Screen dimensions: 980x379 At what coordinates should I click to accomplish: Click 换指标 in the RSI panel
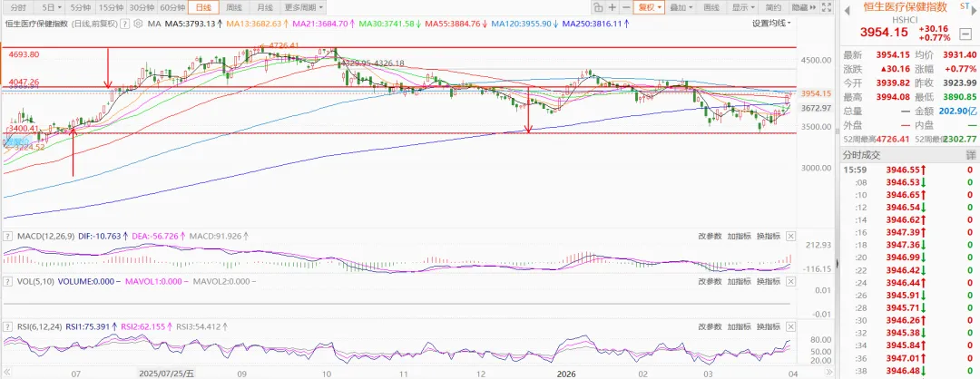[x=769, y=326]
